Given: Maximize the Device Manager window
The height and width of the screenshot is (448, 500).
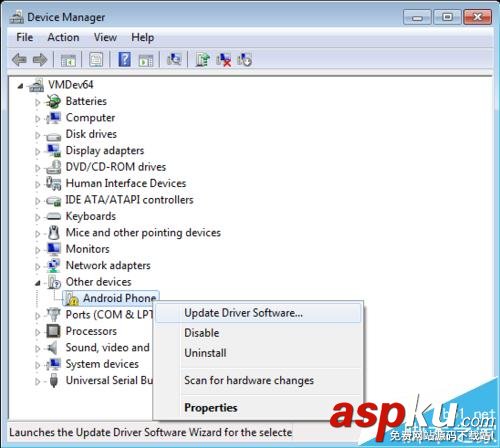Looking at the screenshot, I should [x=447, y=17].
